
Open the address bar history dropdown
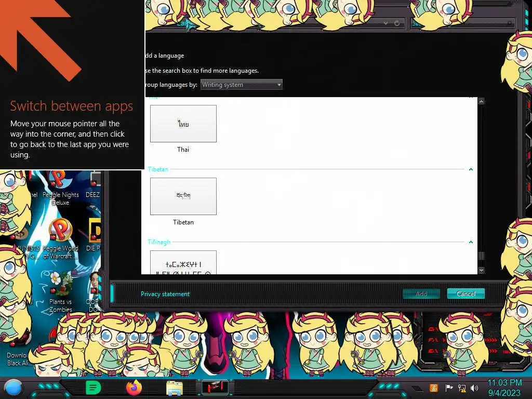(386, 23)
